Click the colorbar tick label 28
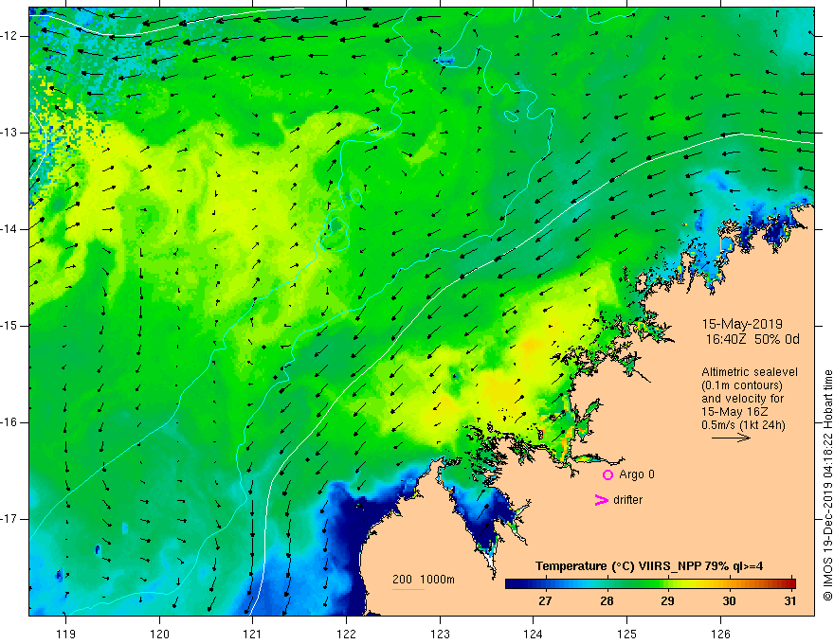 point(607,601)
